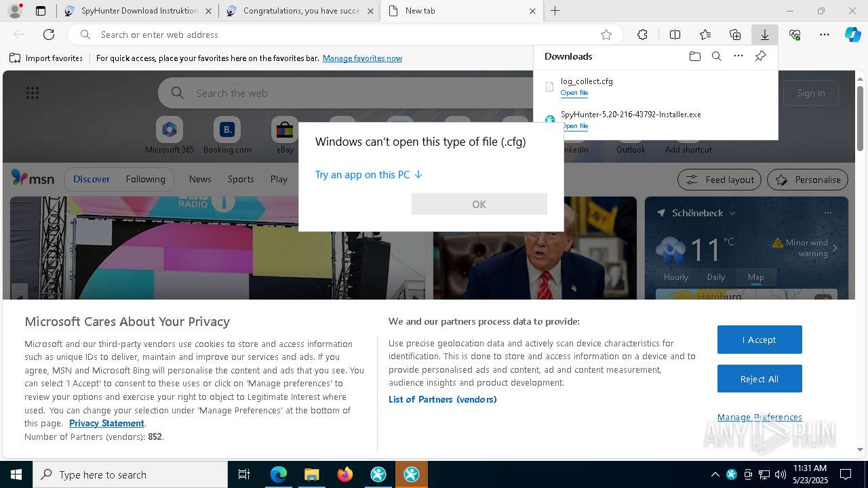Open a new browser tab
This screenshot has width=868, height=488.
555,11
